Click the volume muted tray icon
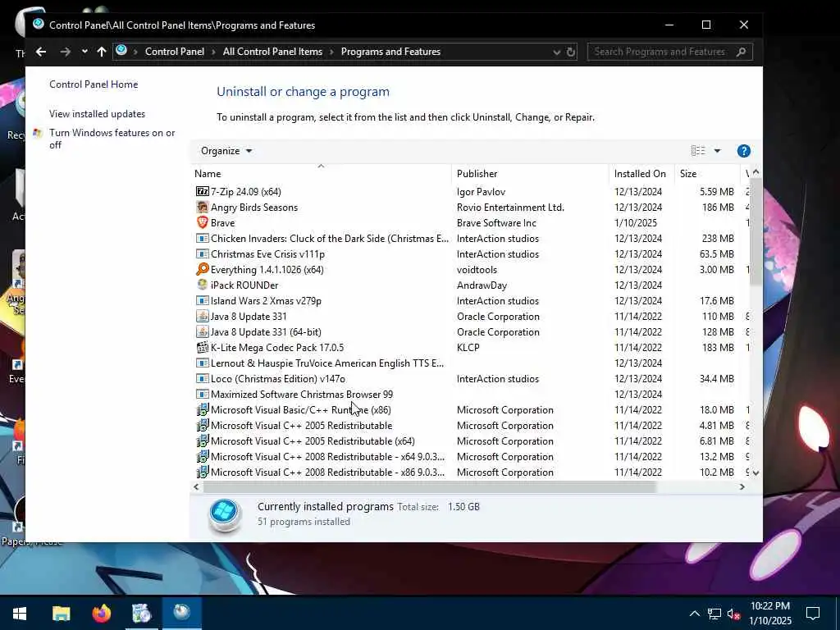Viewport: 840px width, 630px height. coord(734,614)
